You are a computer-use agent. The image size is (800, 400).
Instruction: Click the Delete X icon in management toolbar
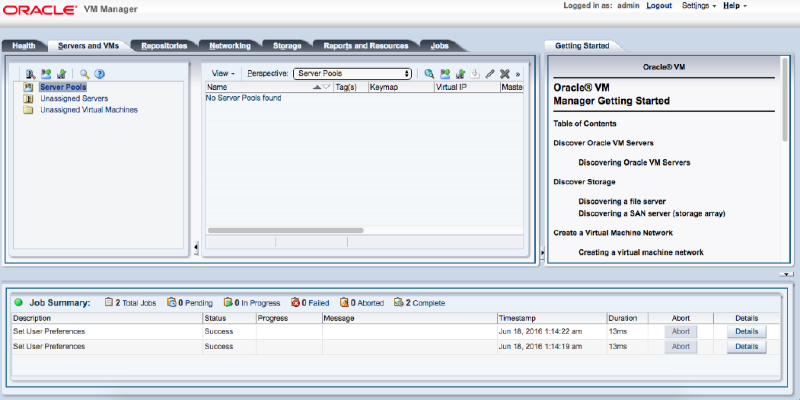505,73
